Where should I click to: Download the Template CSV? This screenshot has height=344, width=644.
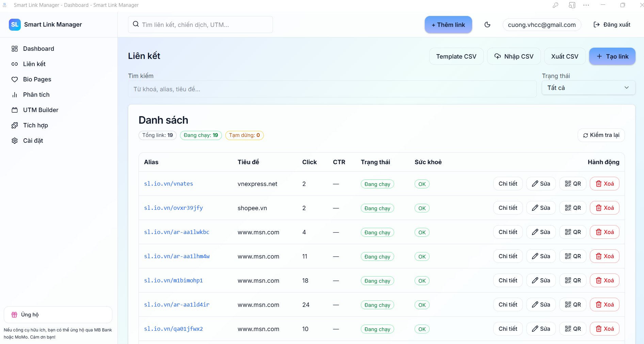[x=456, y=56]
